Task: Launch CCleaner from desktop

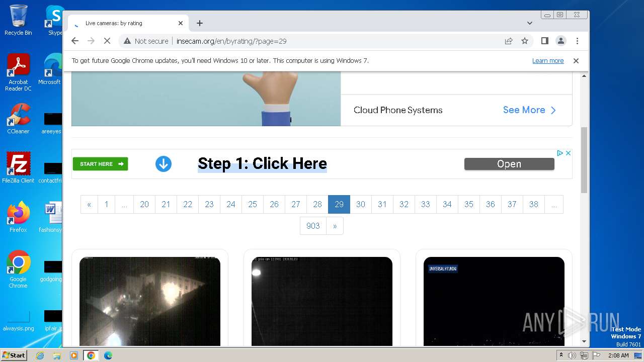Action: (x=18, y=119)
